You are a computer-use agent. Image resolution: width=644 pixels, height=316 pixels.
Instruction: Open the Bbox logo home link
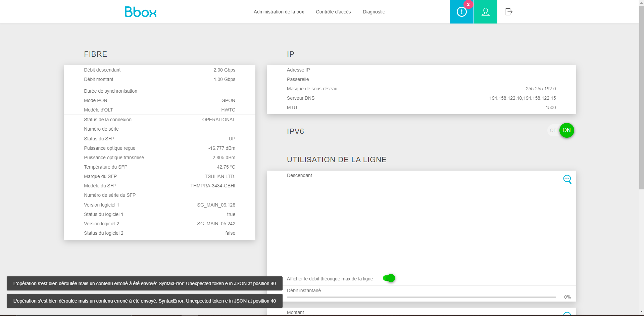point(140,12)
